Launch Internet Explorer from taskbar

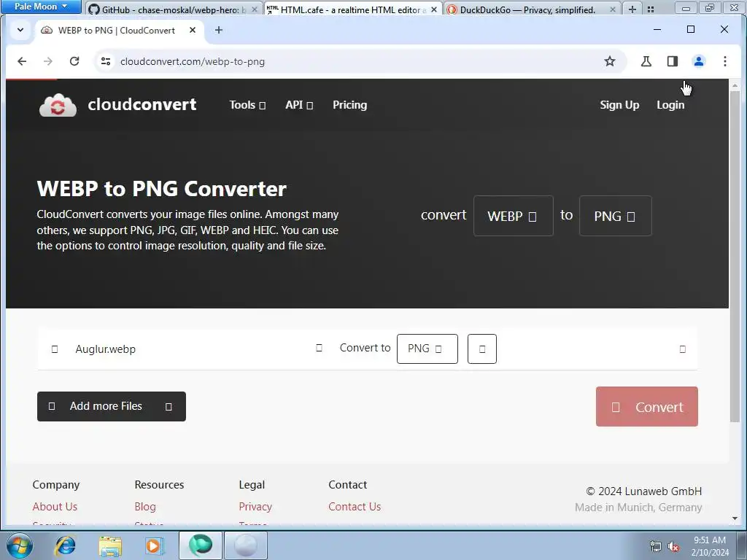[x=65, y=545]
